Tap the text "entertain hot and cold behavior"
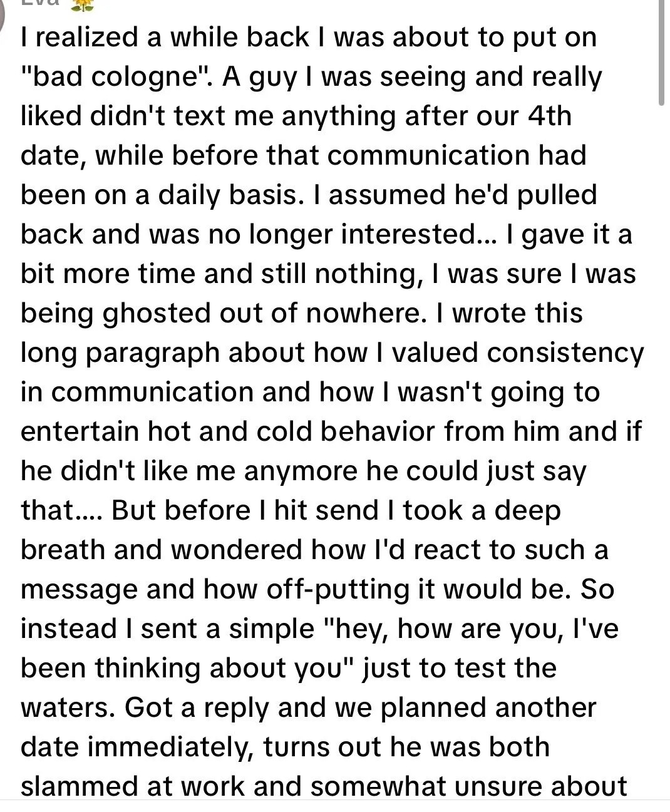670x812 pixels. coord(227,431)
